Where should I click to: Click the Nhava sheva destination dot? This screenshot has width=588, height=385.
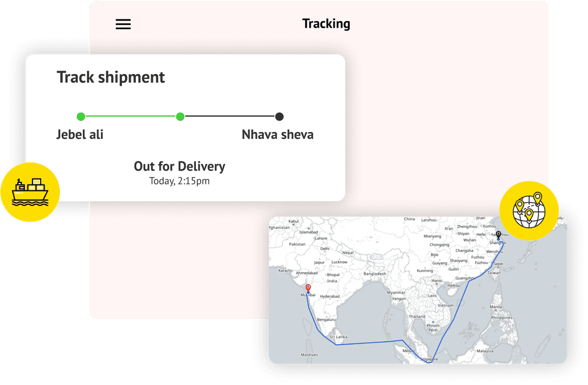coord(279,117)
